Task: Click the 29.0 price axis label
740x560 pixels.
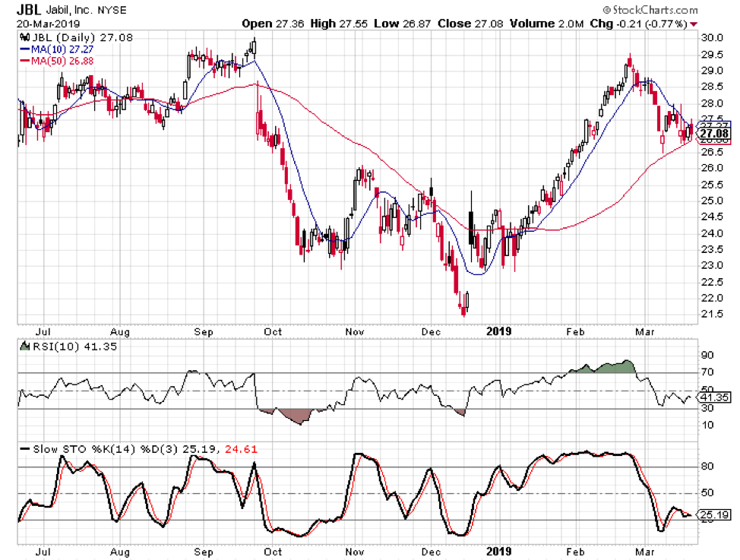Action: [x=712, y=71]
